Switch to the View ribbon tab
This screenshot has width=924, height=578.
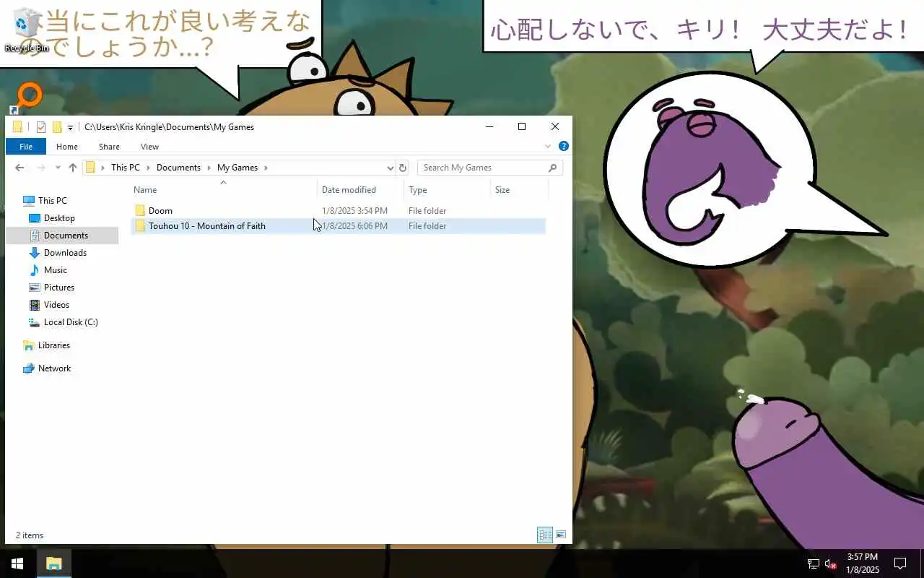(x=149, y=147)
